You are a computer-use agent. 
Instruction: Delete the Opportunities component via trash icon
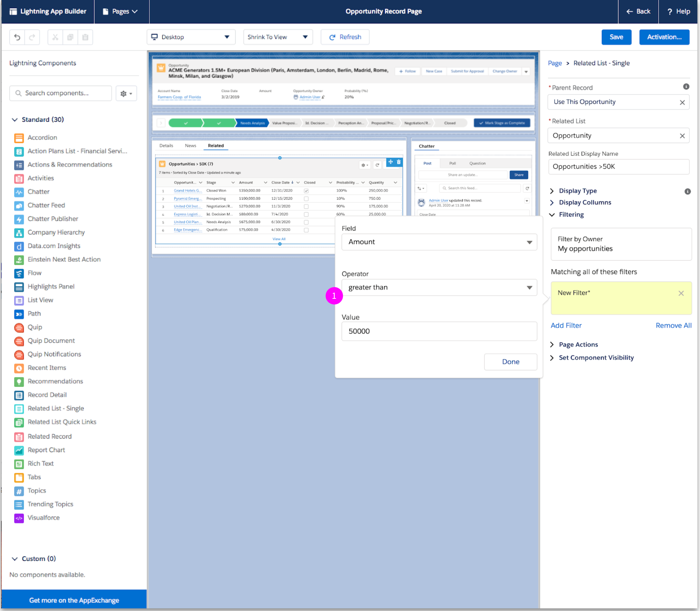[399, 162]
